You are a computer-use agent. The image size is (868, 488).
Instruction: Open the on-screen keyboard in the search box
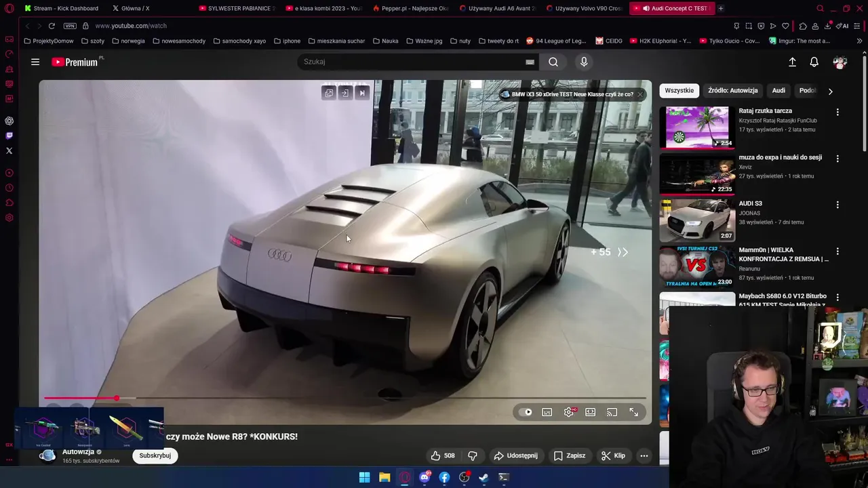[x=530, y=62]
